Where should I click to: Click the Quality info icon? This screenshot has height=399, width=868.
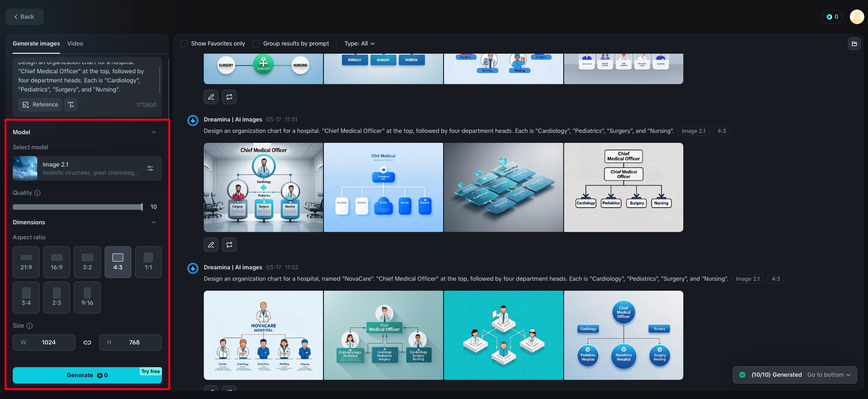tap(37, 193)
